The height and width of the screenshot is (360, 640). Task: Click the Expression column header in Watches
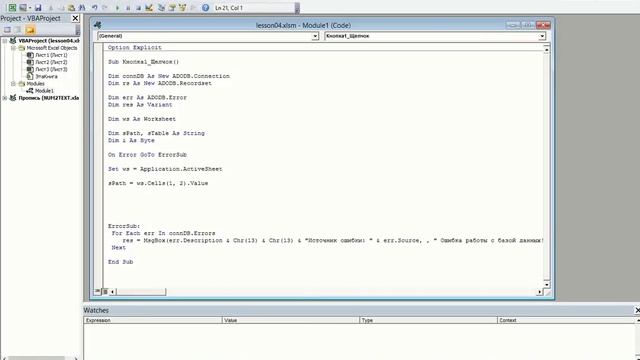click(153, 320)
